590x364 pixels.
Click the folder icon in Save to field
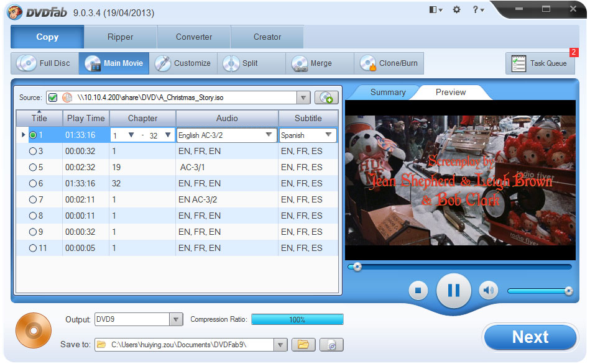[x=101, y=345]
